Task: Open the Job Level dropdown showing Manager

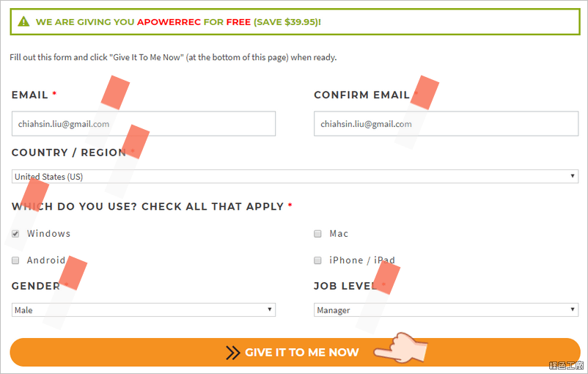Action: tap(446, 310)
